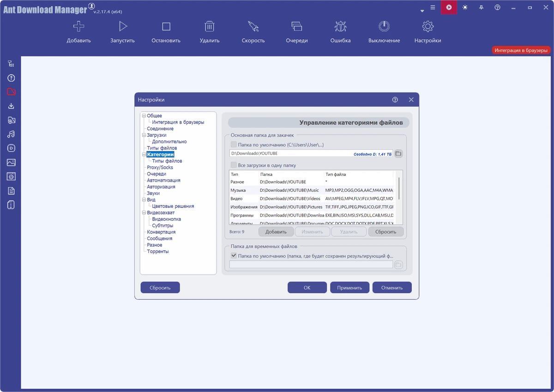554x392 pixels.
Task: Click the OK button
Action: tap(307, 288)
